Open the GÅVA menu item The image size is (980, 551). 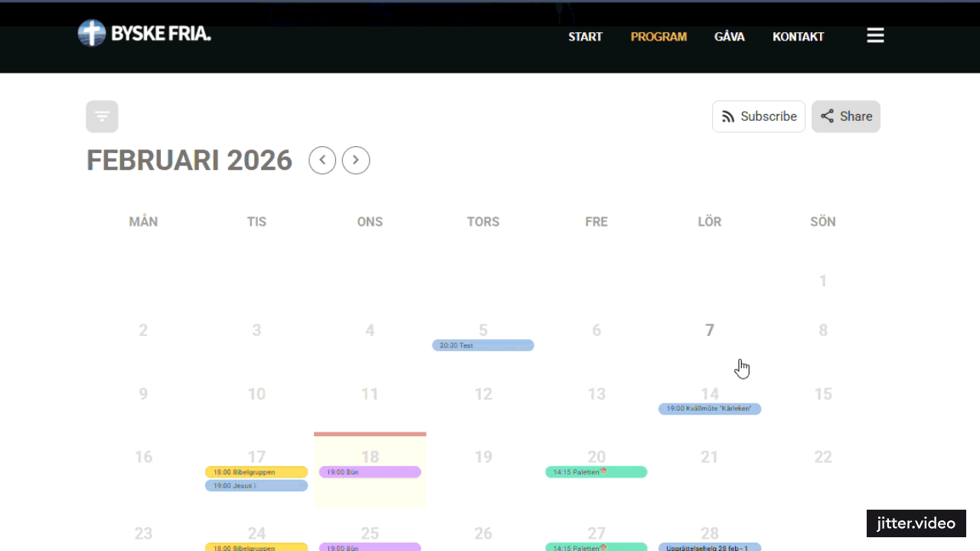click(x=729, y=37)
